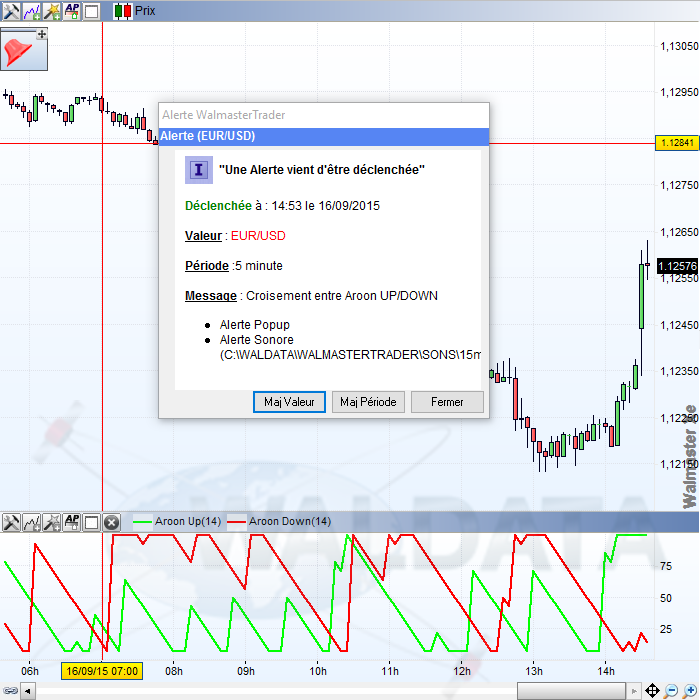Click the 1,13050 price axis label
Screen dimensions: 700x700
679,46
